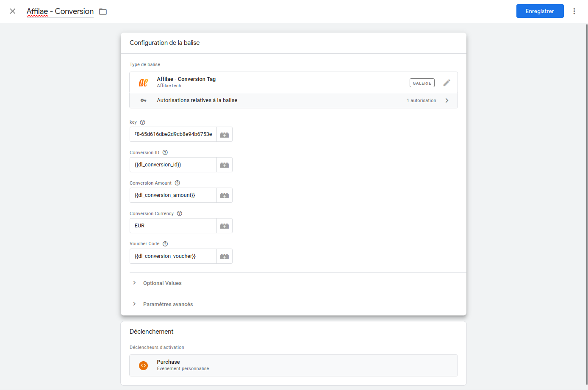Click the GALERIE badge
The height and width of the screenshot is (390, 588).
click(422, 83)
